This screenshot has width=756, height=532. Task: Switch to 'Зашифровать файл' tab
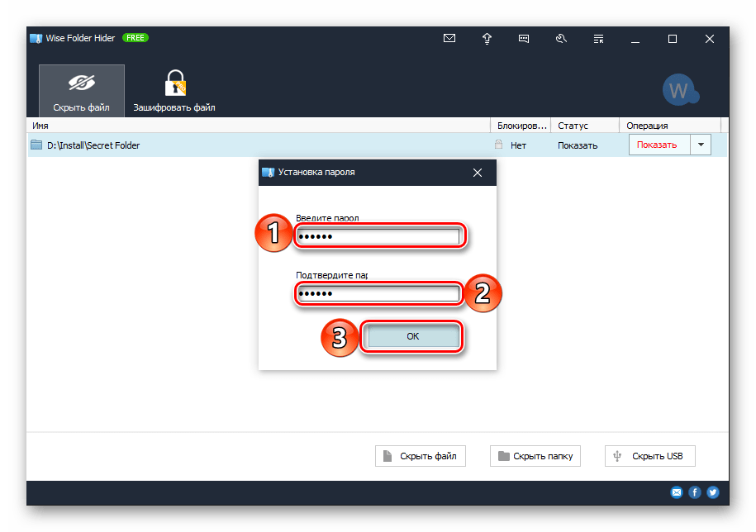coord(174,91)
